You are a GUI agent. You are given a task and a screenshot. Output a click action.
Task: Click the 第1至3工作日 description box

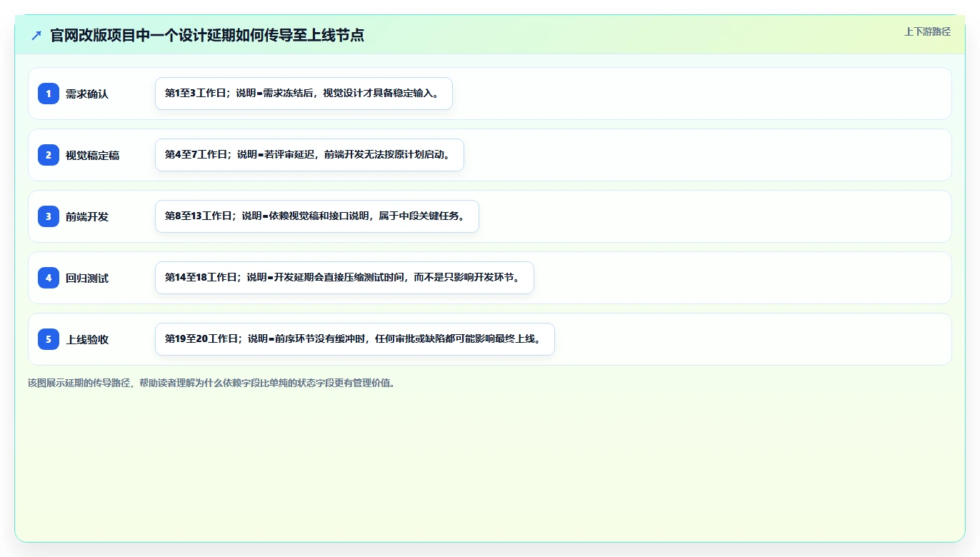coord(304,94)
